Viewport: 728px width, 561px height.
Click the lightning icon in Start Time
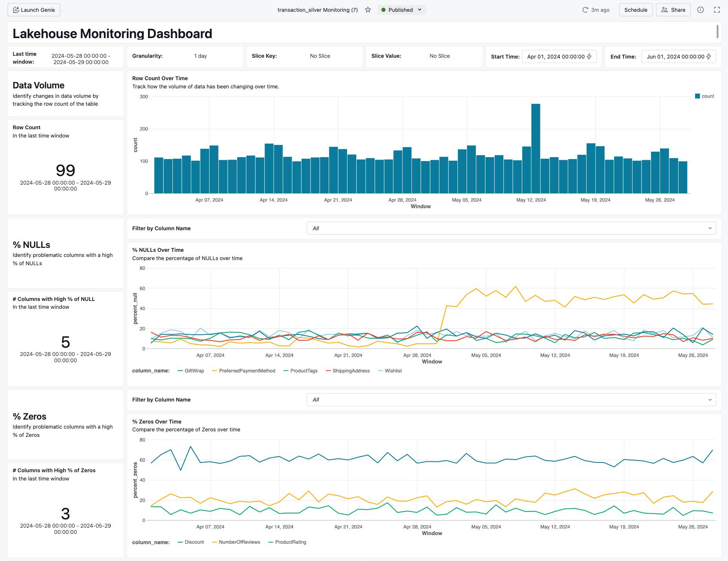[589, 57]
